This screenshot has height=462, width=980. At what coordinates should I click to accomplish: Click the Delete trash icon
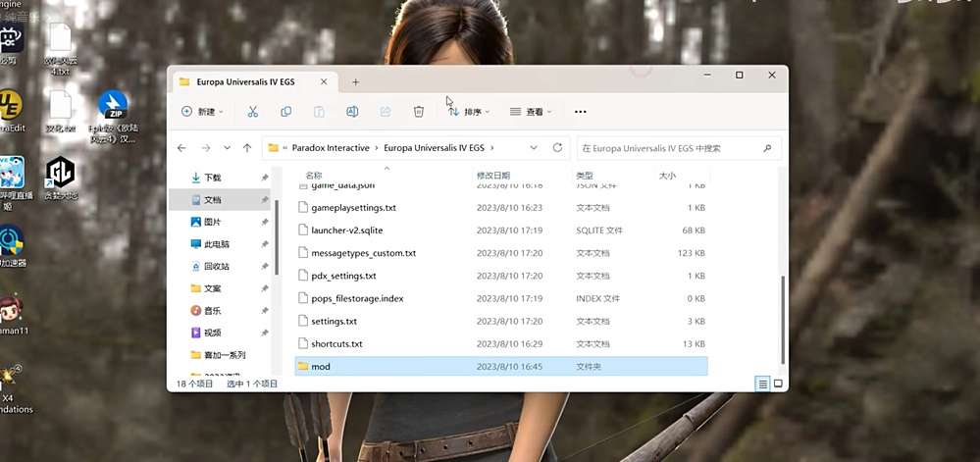(x=419, y=111)
